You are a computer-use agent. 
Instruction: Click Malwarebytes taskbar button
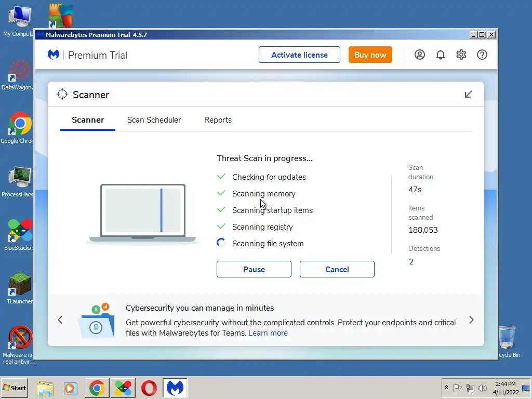pos(175,388)
